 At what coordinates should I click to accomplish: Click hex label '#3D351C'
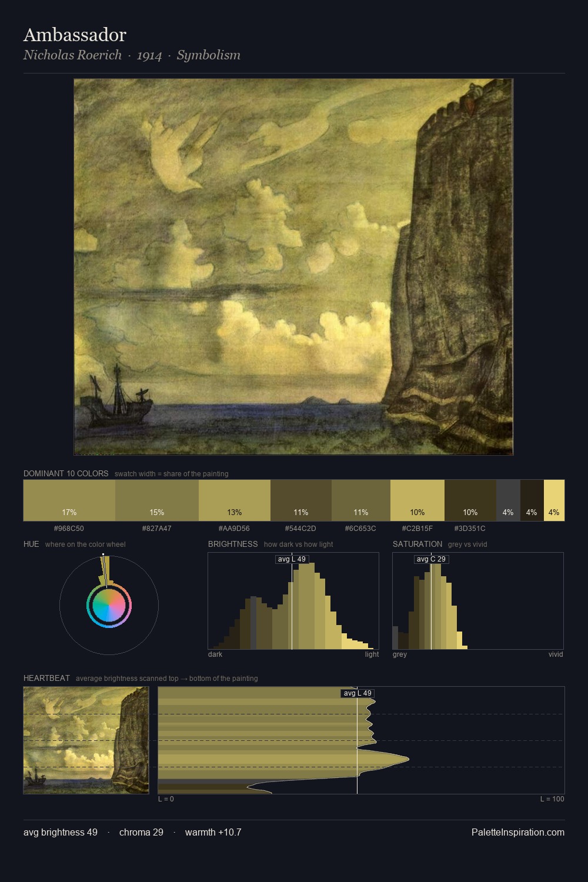(470, 529)
